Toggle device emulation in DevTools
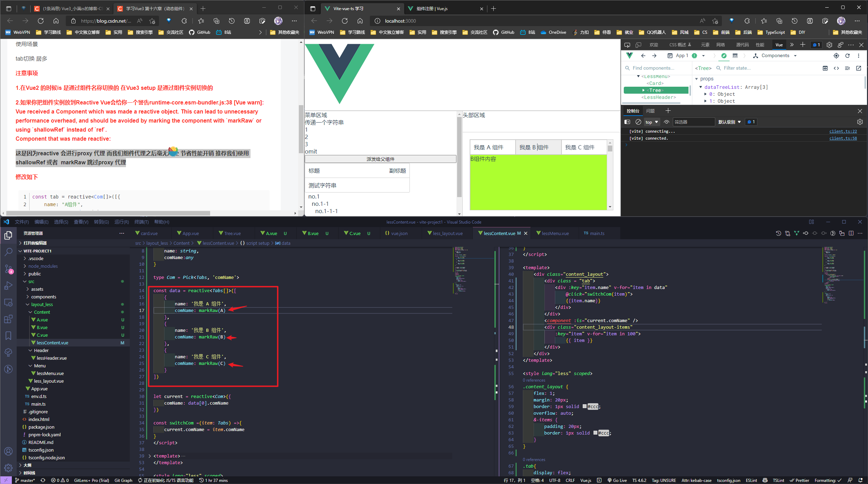Image resolution: width=868 pixels, height=484 pixels. pos(638,45)
